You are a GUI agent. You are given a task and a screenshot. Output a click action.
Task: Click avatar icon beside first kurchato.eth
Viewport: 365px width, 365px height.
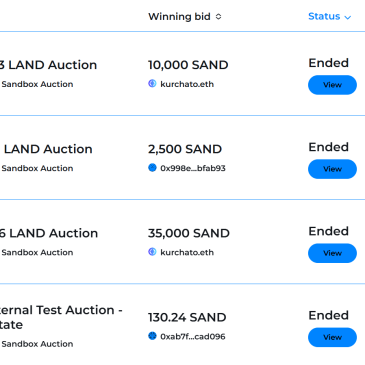152,83
